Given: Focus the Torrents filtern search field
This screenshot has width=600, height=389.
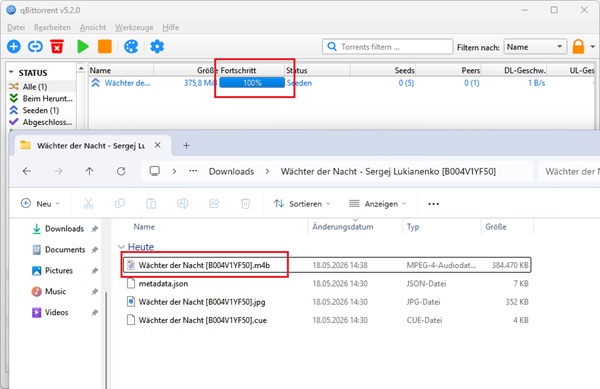Looking at the screenshot, I should click(388, 47).
